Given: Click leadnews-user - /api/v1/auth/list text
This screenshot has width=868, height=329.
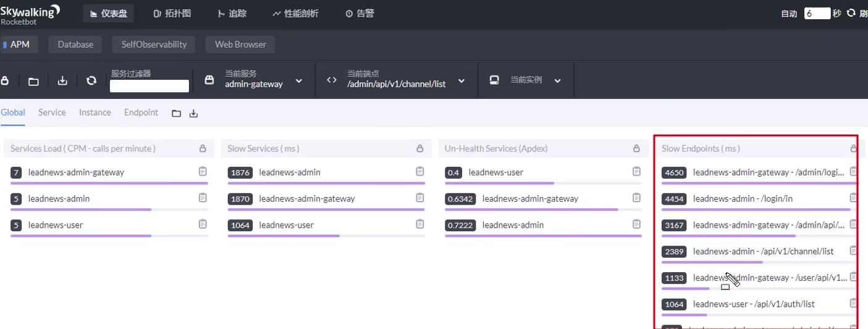Looking at the screenshot, I should tap(754, 304).
